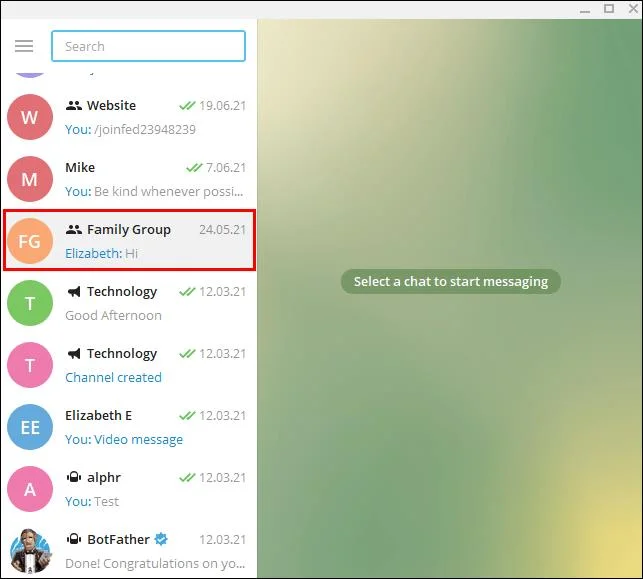Click read checkmarks on alphr row
643x579 pixels.
187,478
